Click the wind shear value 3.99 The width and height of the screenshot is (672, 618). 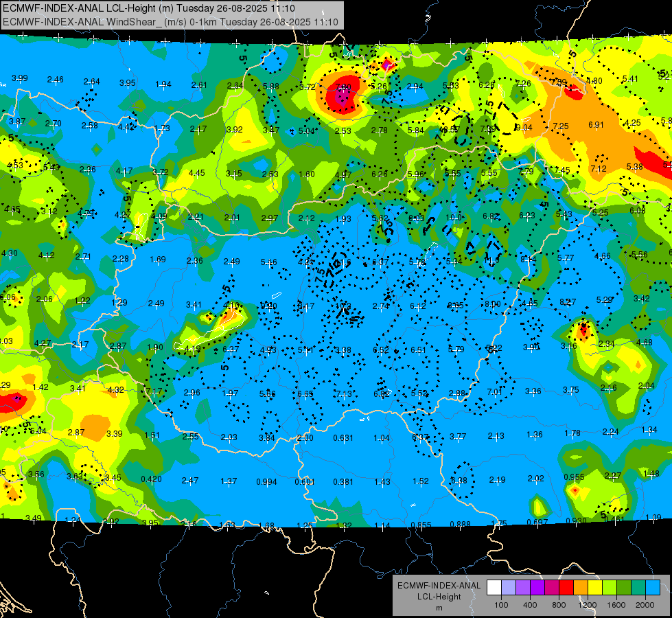click(20, 78)
